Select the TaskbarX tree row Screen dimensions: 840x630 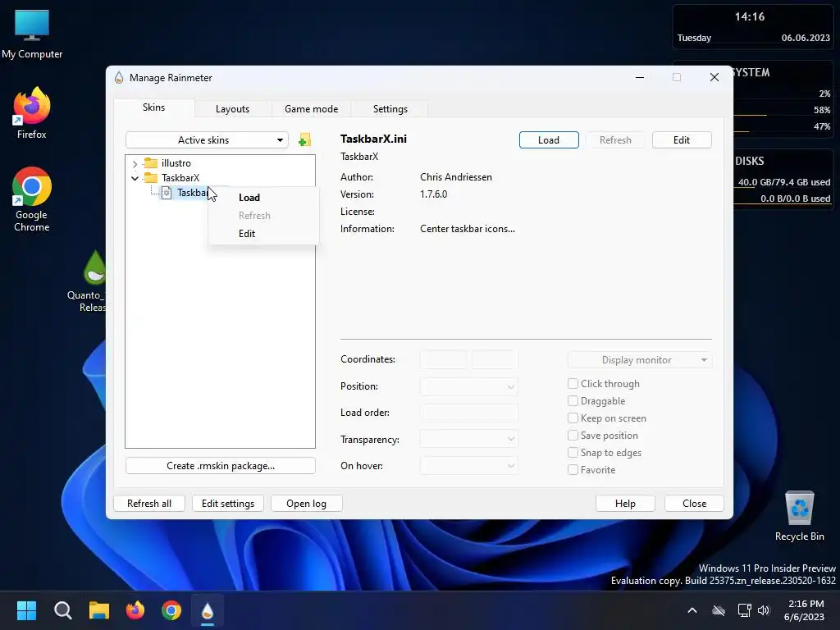[x=180, y=178]
